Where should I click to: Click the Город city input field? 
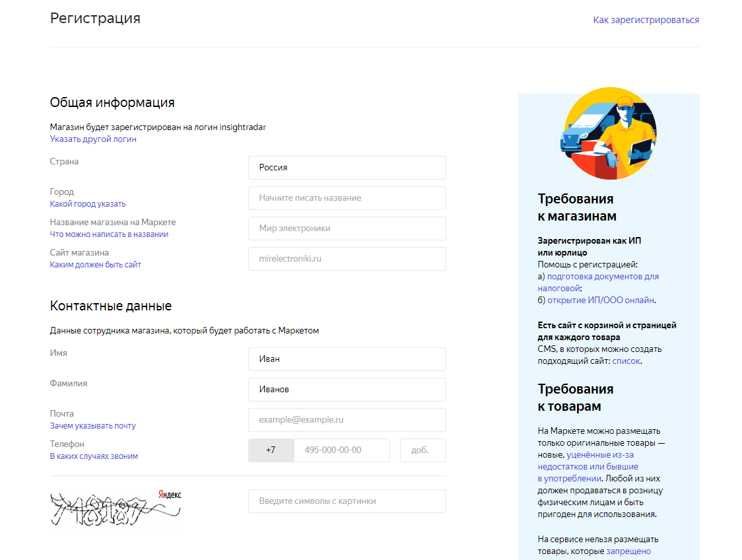(x=347, y=198)
